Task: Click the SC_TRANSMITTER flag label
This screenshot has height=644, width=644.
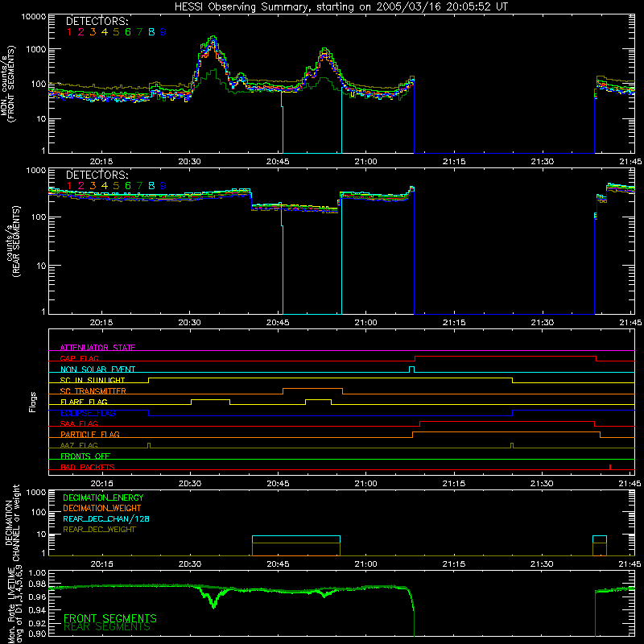Action: [x=93, y=391]
